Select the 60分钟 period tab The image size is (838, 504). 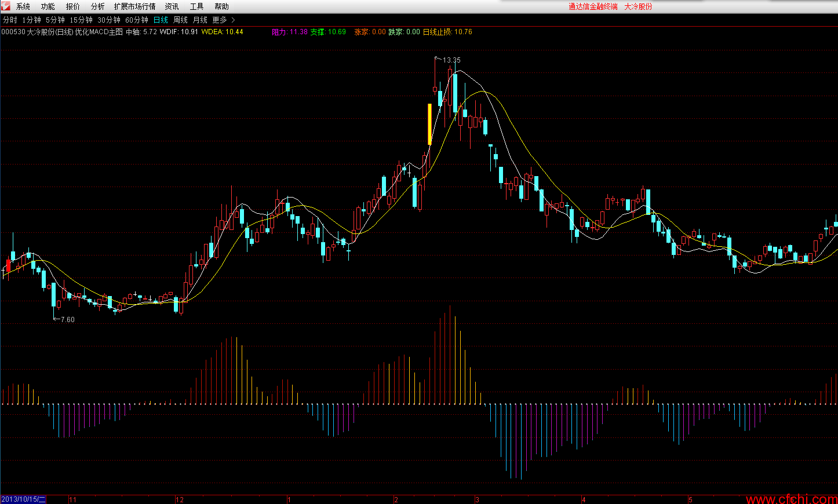point(137,20)
